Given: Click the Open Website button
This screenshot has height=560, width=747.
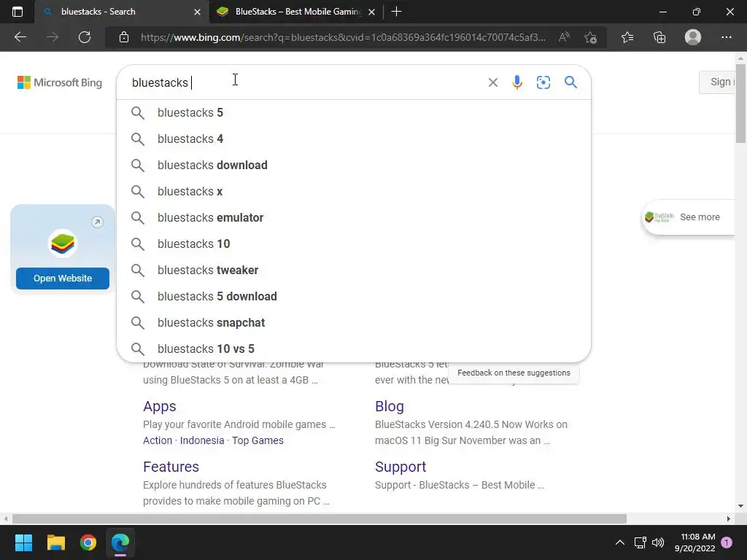Looking at the screenshot, I should [63, 278].
